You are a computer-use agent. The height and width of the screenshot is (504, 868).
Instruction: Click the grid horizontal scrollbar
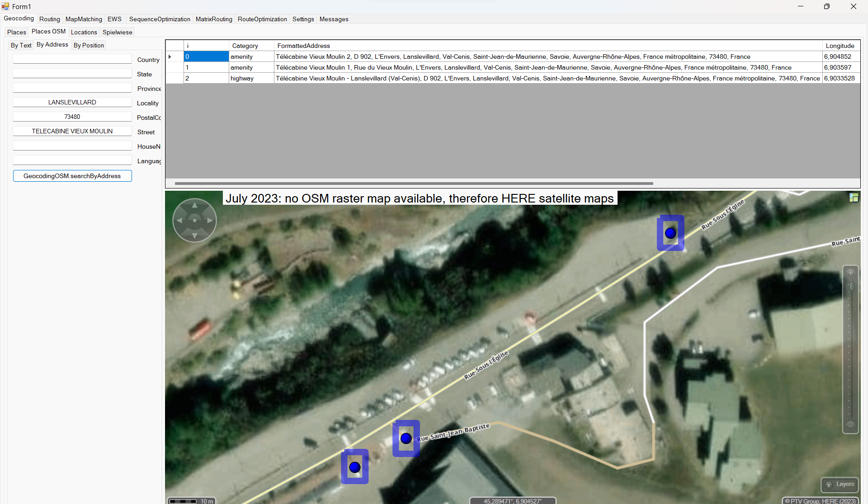click(414, 184)
